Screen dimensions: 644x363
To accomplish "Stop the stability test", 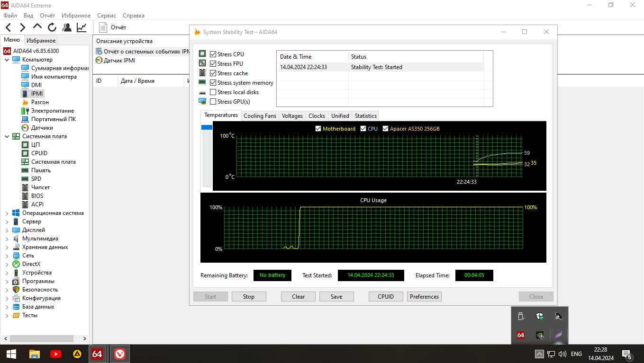I will (249, 297).
